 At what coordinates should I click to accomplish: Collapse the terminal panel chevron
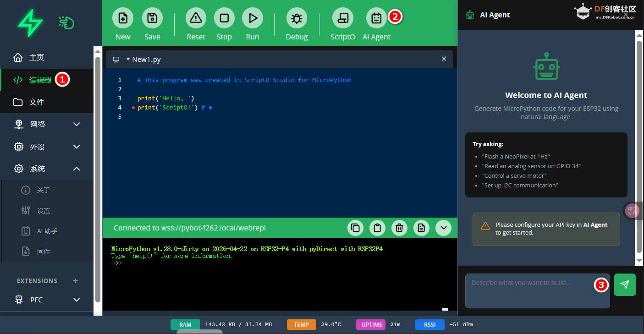(x=443, y=228)
